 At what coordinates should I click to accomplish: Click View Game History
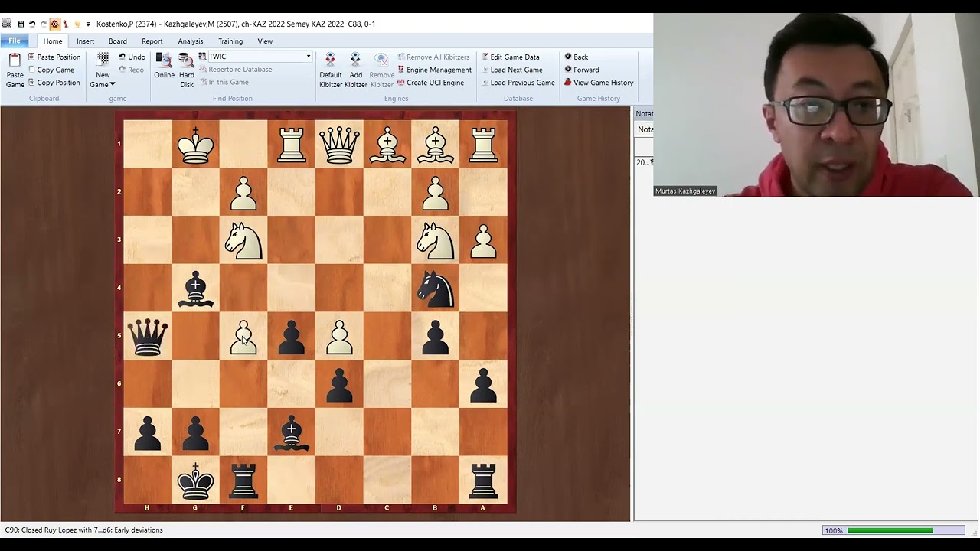coord(599,83)
